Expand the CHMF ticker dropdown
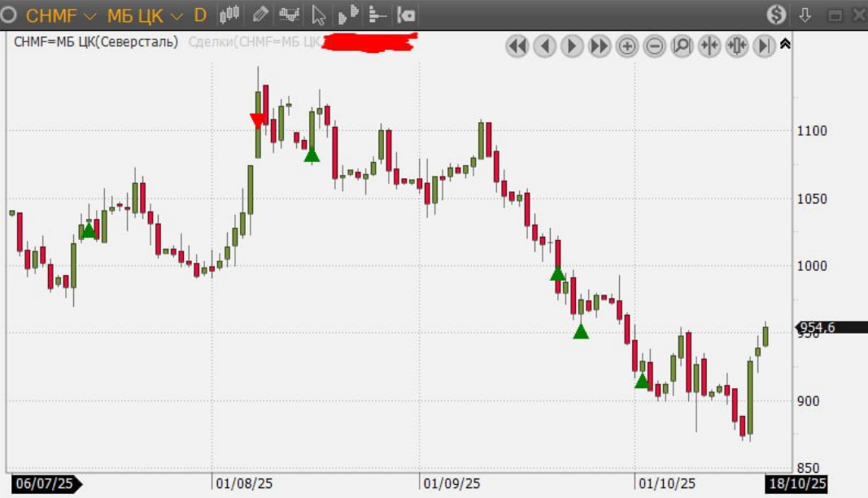Image resolution: width=868 pixels, height=498 pixels. tap(89, 15)
